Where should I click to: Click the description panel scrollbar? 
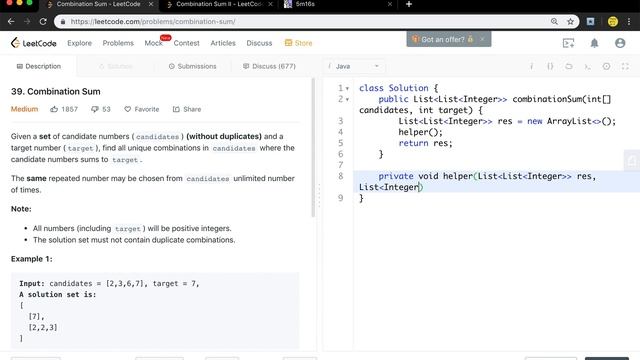313,147
